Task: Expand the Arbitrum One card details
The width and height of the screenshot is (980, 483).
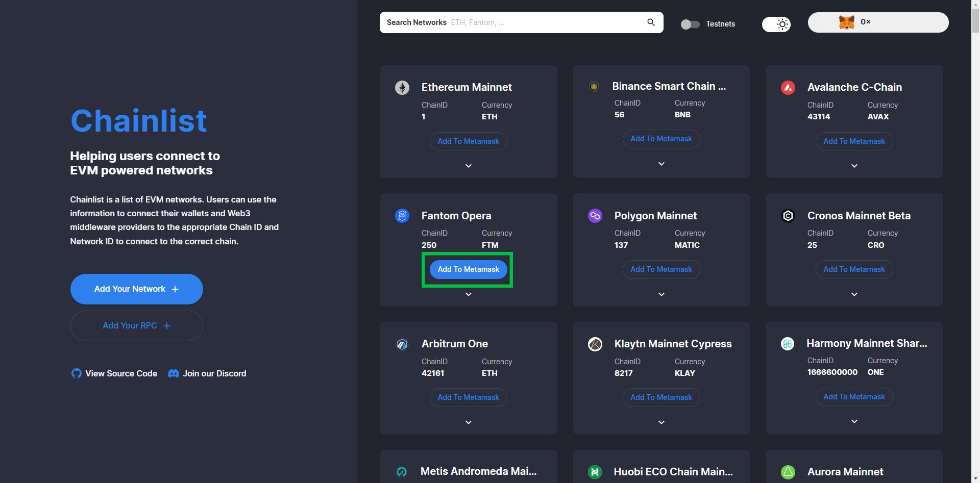Action: coord(469,422)
